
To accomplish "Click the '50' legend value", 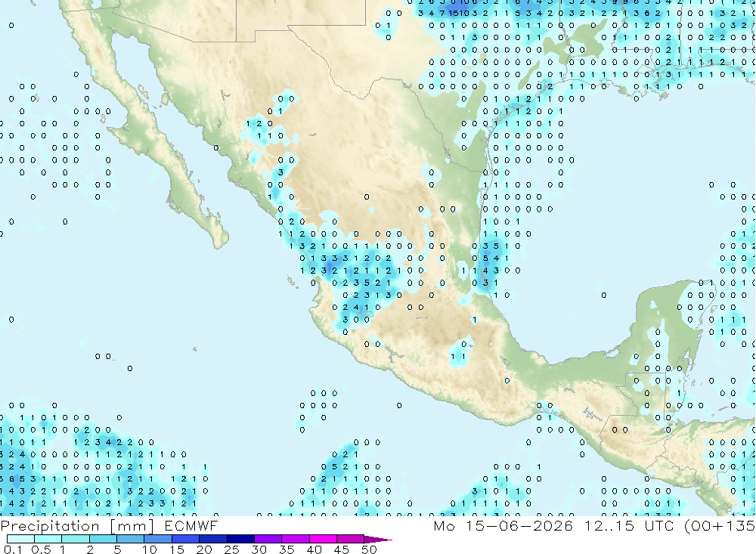I will [369, 549].
